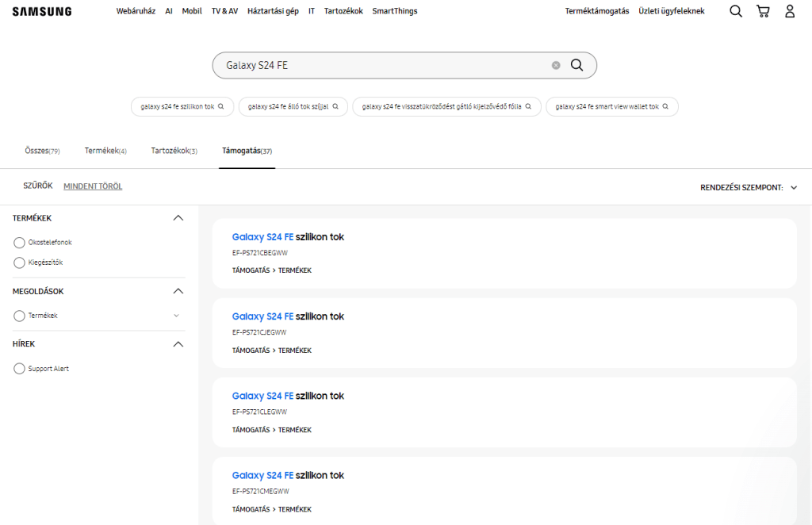Click MINDENT TÖRÖL to clear filters
The width and height of the screenshot is (812, 525).
click(93, 186)
